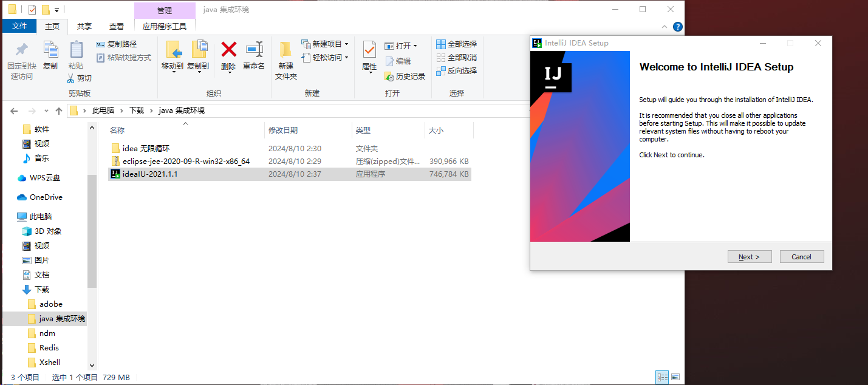Open 复制到 (Copy to) in ribbon
The image size is (868, 385).
click(198, 56)
